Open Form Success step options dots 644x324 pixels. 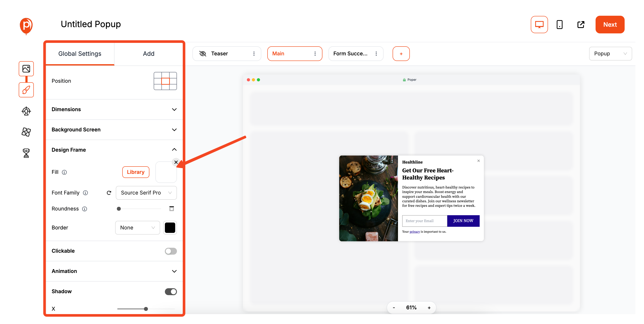tap(376, 54)
